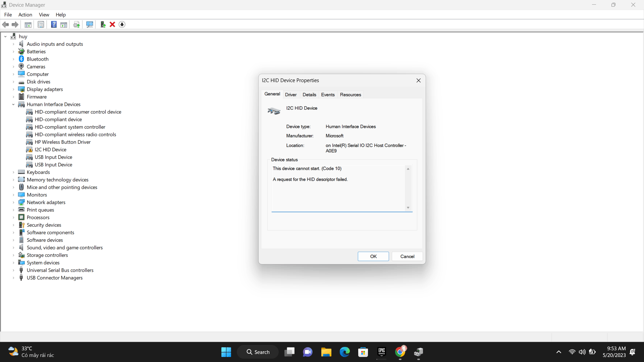Click Cancel in properties dialog
The height and width of the screenshot is (362, 644).
point(407,256)
